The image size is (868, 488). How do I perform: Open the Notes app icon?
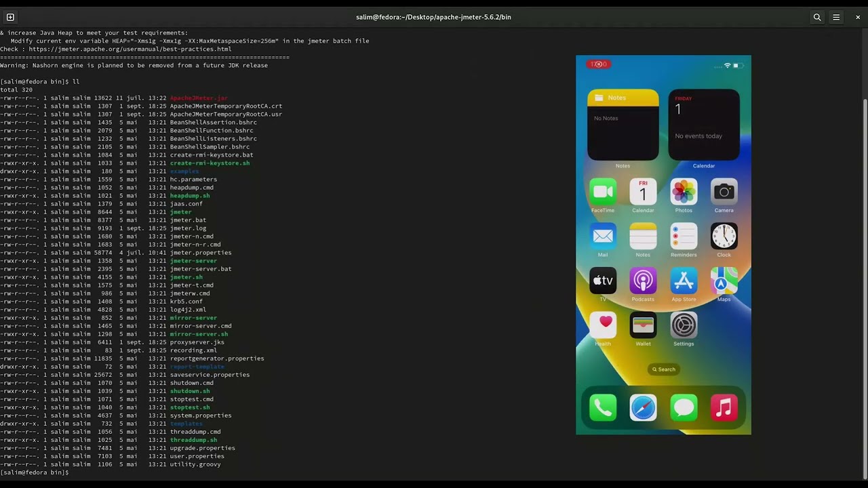(x=643, y=236)
